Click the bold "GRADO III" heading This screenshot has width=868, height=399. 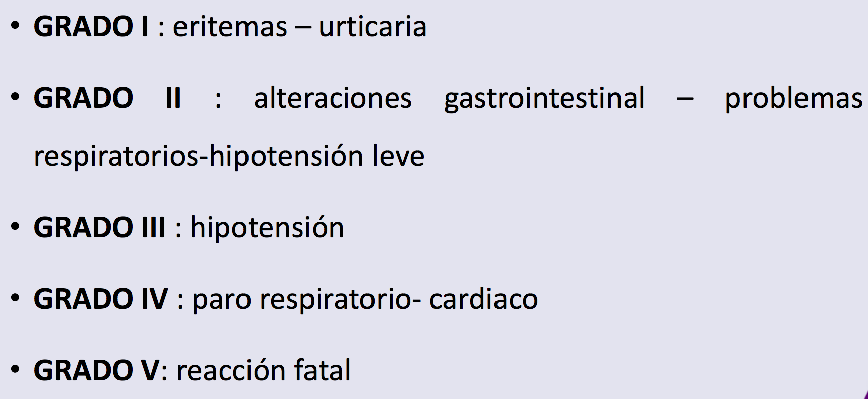[99, 228]
